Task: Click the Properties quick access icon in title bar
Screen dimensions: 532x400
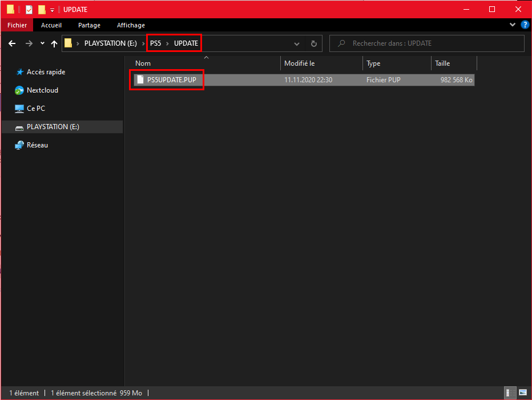Action: coord(29,10)
